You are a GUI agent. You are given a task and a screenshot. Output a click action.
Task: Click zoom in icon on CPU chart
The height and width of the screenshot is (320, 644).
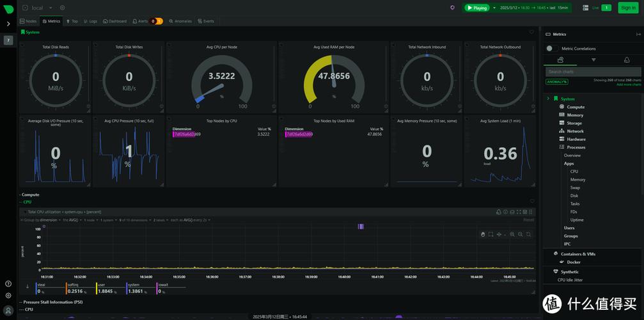511,234
